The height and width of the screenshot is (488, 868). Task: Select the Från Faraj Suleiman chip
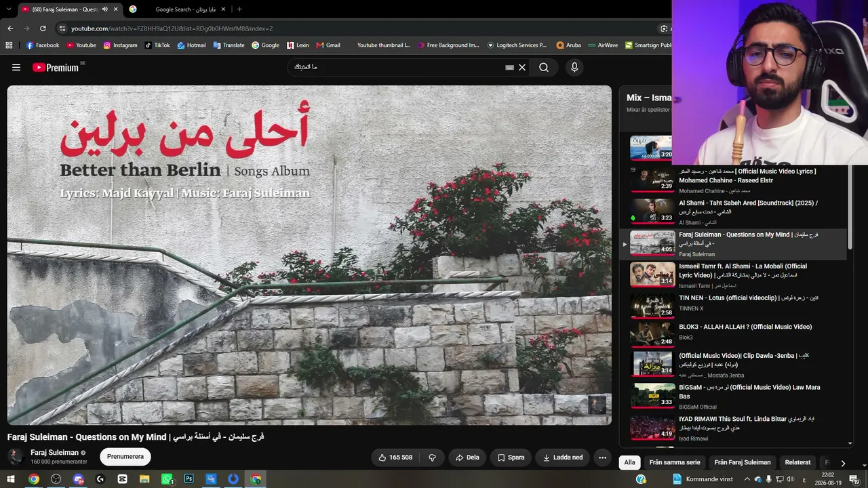(743, 462)
